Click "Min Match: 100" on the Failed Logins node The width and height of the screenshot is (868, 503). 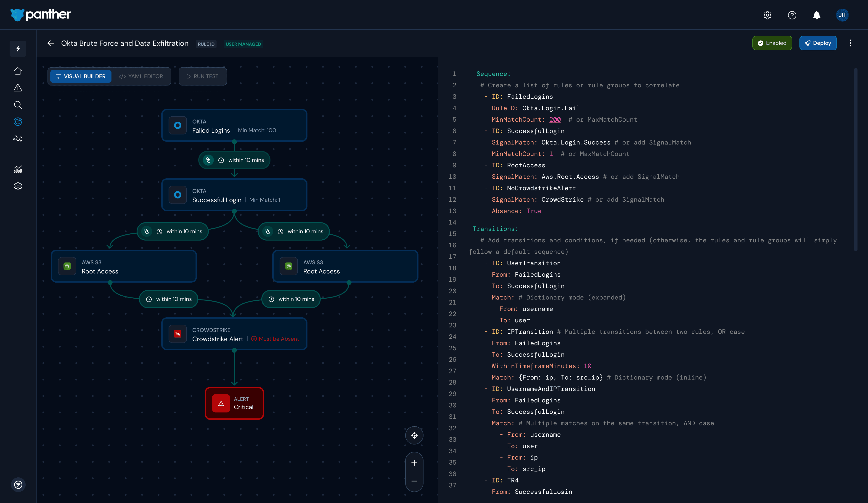[x=257, y=131]
